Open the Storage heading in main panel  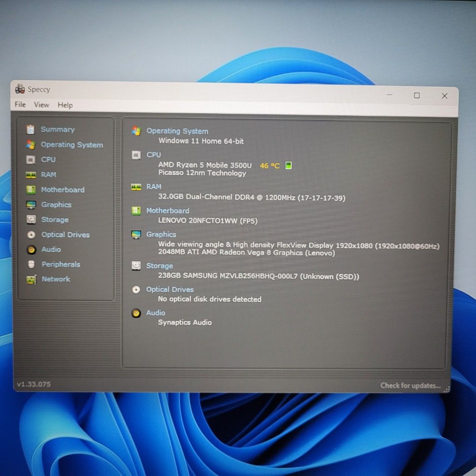click(160, 266)
